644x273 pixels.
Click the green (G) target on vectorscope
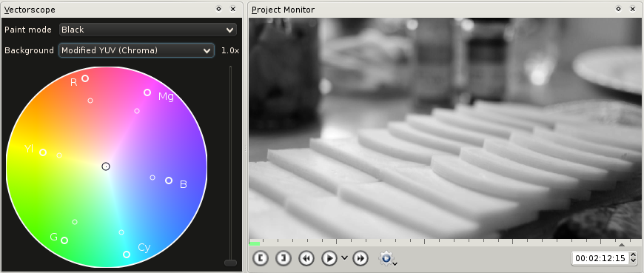[x=64, y=240]
